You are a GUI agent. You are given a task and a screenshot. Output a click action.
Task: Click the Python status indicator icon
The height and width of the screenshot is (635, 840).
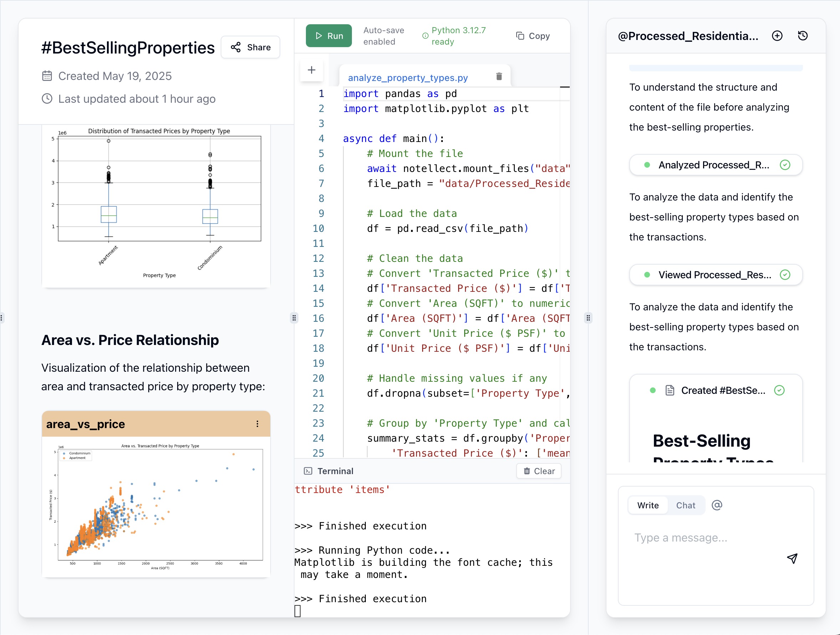pos(425,36)
